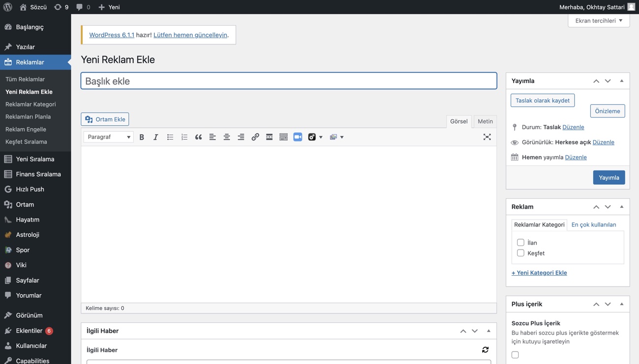Click the Yayımla publish button
The image size is (639, 364).
[x=609, y=177]
